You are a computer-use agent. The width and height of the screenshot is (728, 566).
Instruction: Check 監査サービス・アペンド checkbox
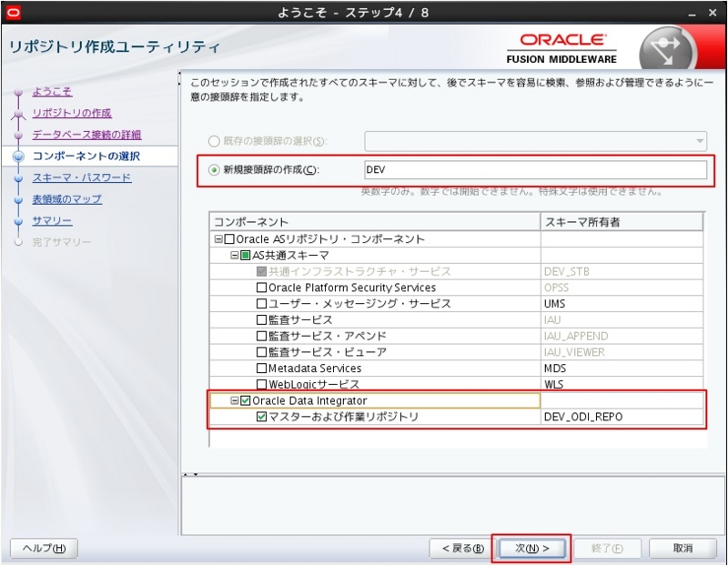click(261, 336)
